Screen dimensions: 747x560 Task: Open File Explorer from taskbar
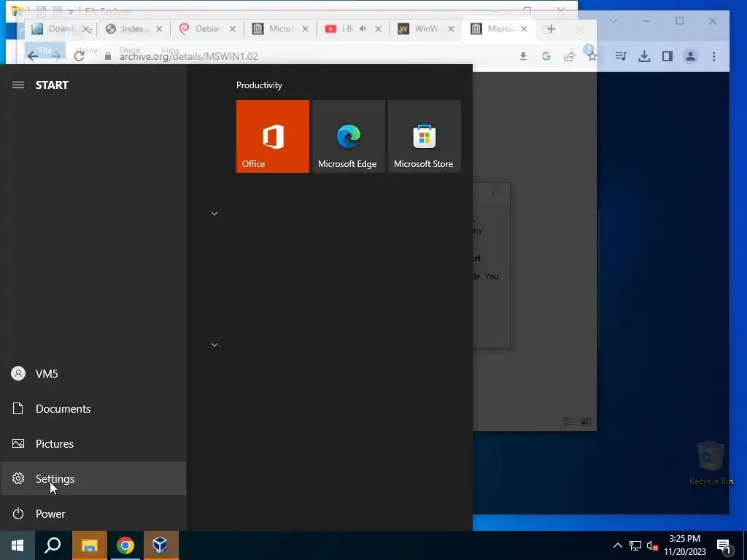(x=89, y=545)
